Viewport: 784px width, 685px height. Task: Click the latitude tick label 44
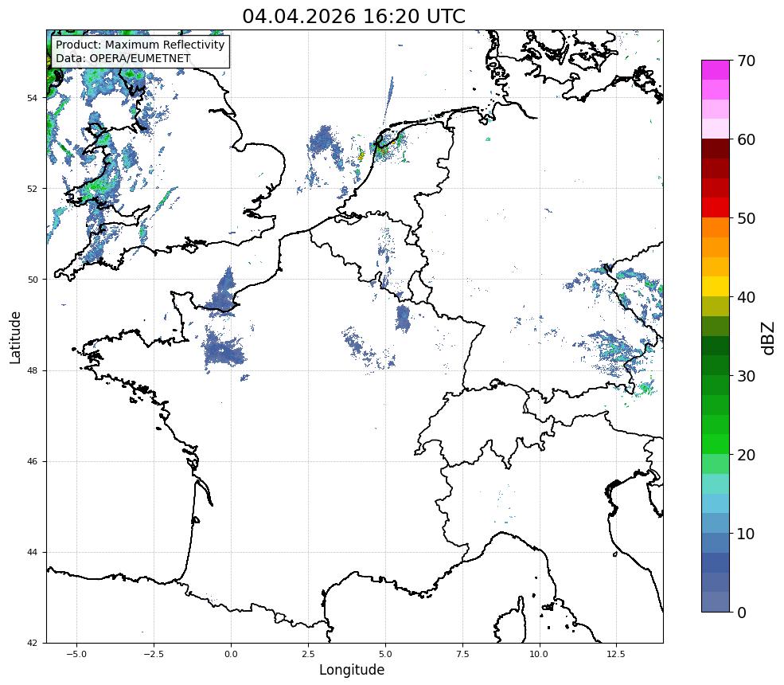32,553
